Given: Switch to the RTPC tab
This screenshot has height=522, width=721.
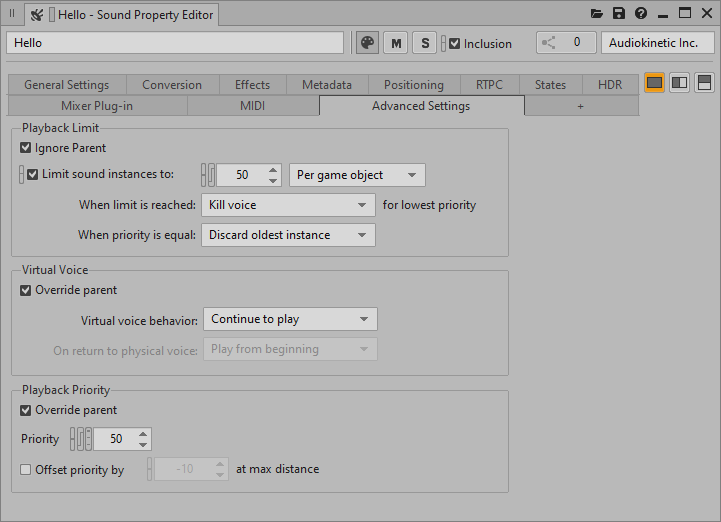Looking at the screenshot, I should [x=489, y=85].
